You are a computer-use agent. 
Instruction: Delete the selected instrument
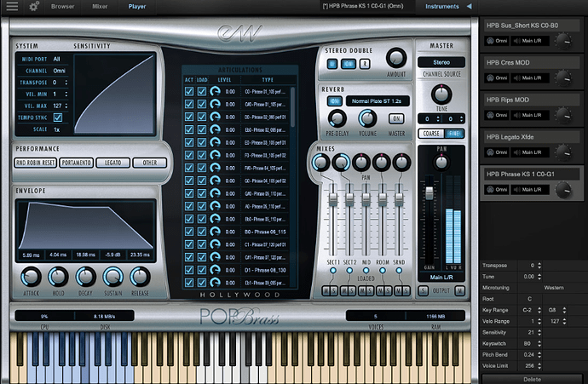[x=532, y=379]
